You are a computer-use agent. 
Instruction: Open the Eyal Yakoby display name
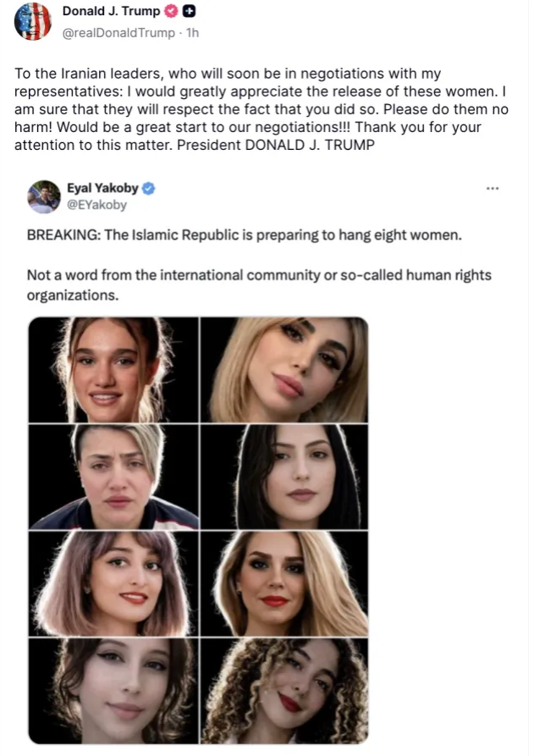coord(102,188)
